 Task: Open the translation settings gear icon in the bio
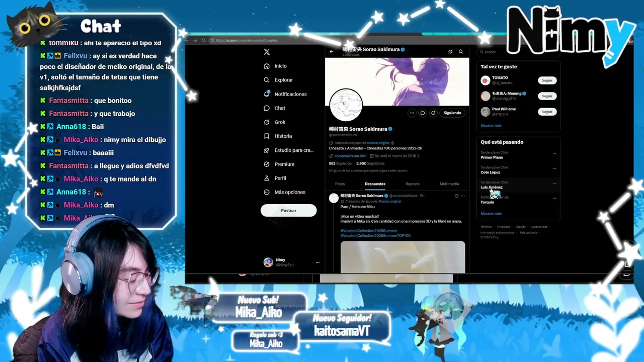click(x=392, y=143)
